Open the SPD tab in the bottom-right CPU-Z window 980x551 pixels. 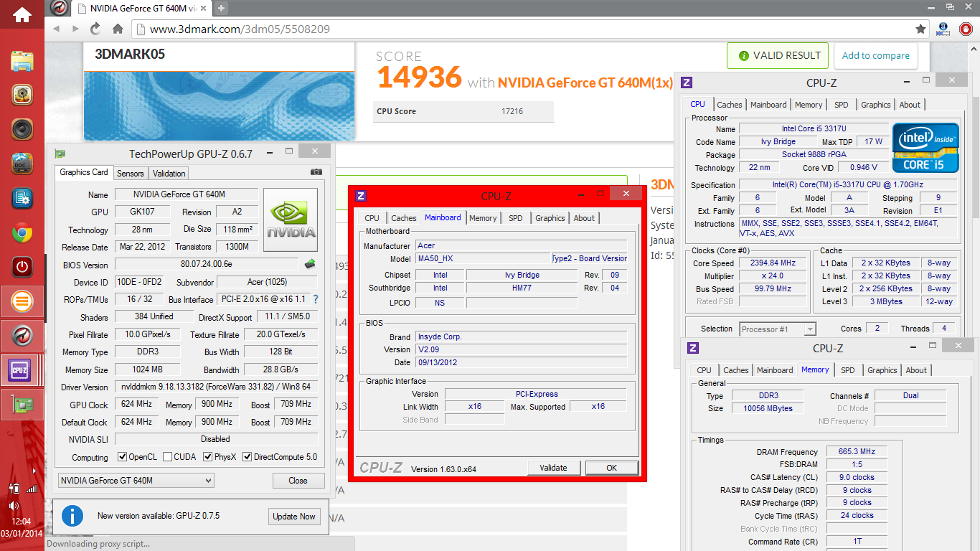[x=848, y=370]
